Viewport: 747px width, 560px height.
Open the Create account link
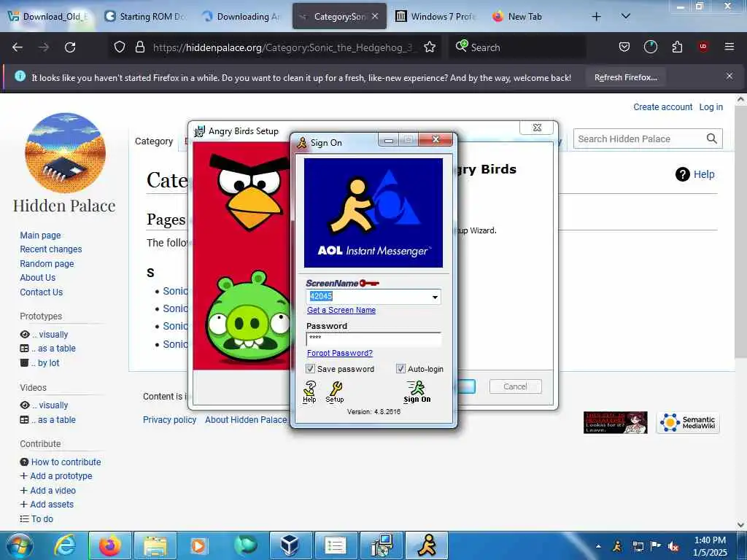[x=662, y=107]
